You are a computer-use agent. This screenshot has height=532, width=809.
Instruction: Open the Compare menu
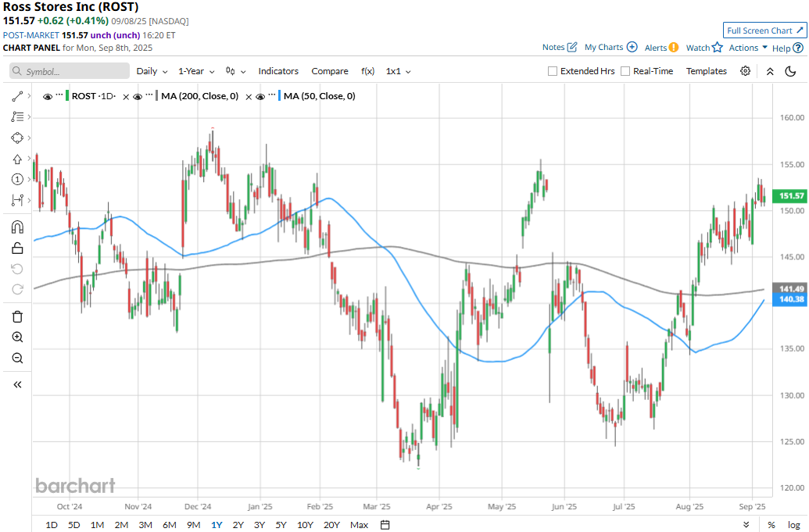click(330, 71)
